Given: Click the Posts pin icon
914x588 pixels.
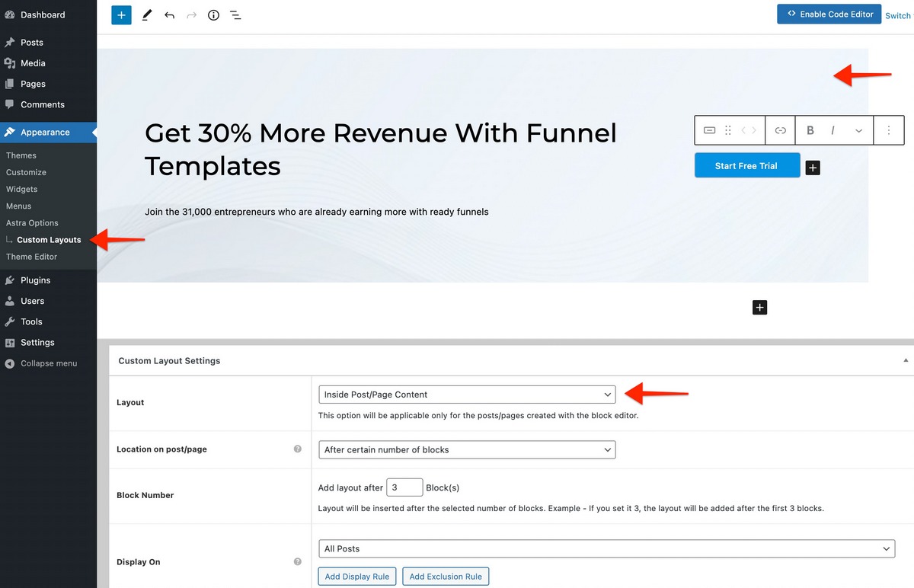Looking at the screenshot, I should pyautogui.click(x=9, y=42).
